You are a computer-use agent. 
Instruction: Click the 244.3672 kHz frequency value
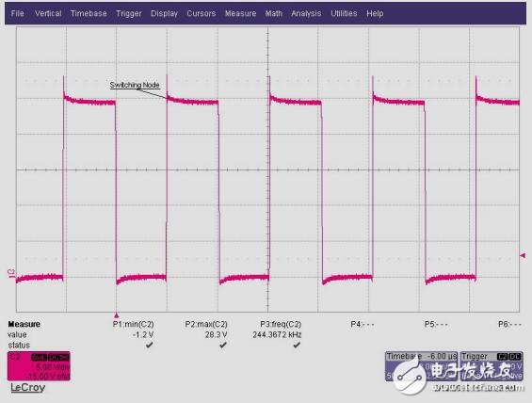coord(277,335)
